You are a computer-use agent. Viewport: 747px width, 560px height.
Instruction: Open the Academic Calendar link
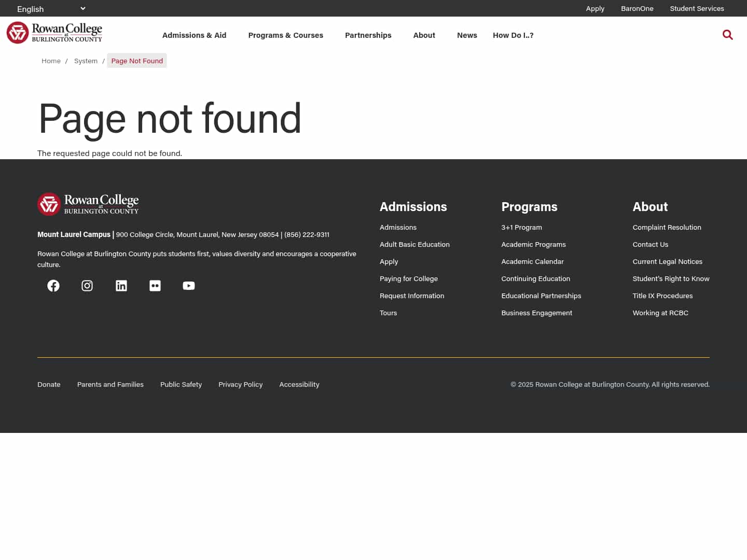[x=532, y=261]
